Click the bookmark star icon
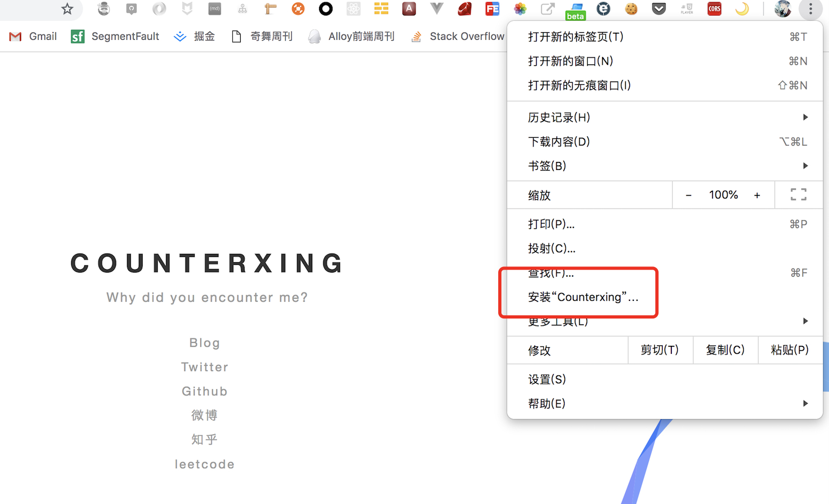The image size is (829, 504). (67, 9)
